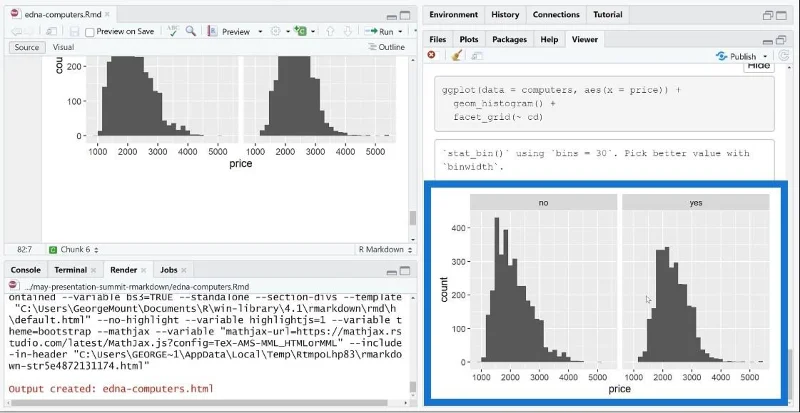Close the Terminal tab
800x413 pixels.
point(93,270)
